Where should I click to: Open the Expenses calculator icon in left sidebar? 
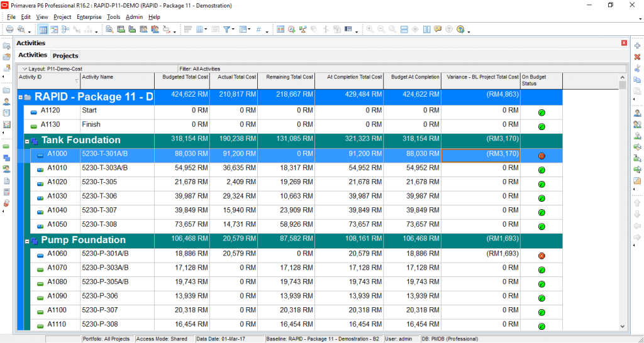[6, 192]
